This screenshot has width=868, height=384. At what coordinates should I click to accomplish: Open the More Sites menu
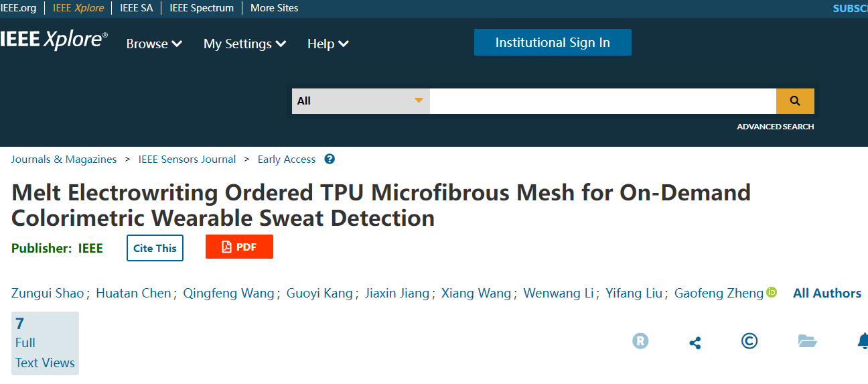coord(274,8)
